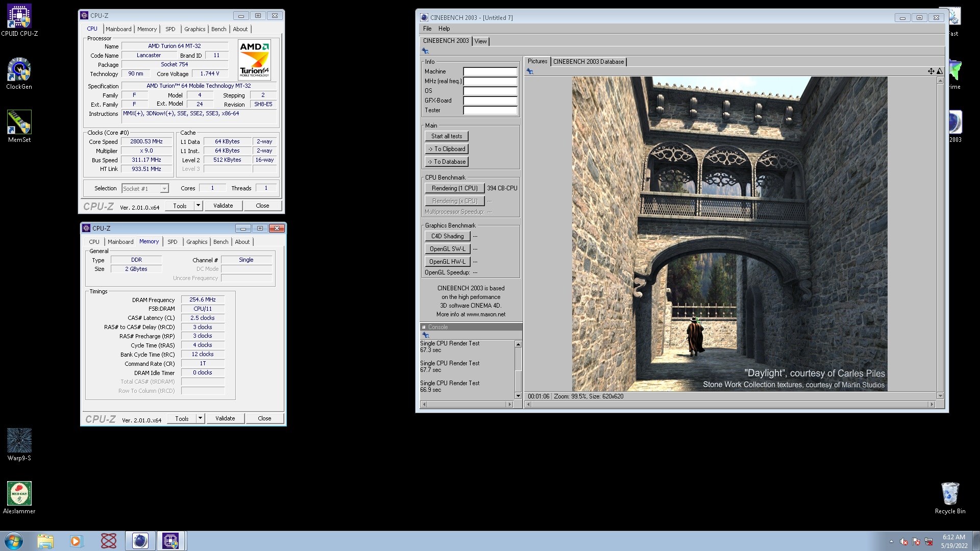
Task: Open SPD tab in lower CPU-Z window
Action: pyautogui.click(x=173, y=242)
